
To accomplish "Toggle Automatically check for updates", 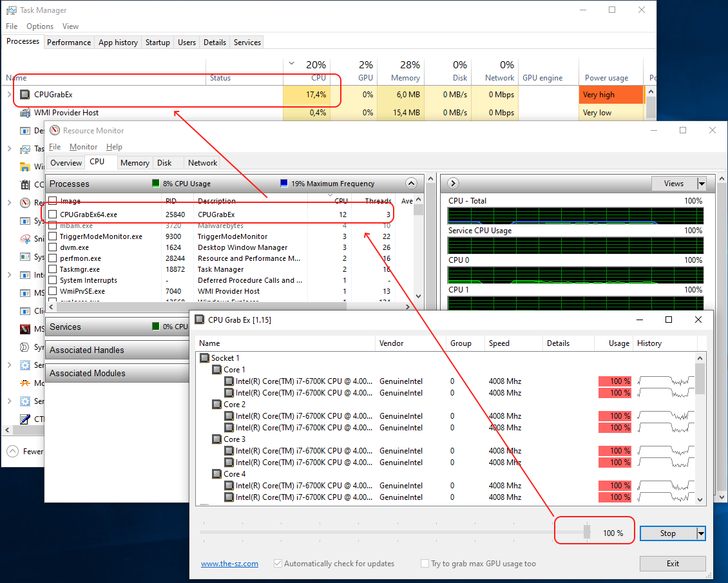I will (278, 564).
